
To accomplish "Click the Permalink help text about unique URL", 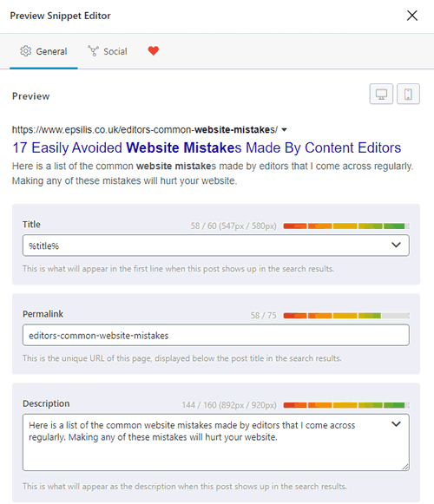I will pyautogui.click(x=182, y=358).
